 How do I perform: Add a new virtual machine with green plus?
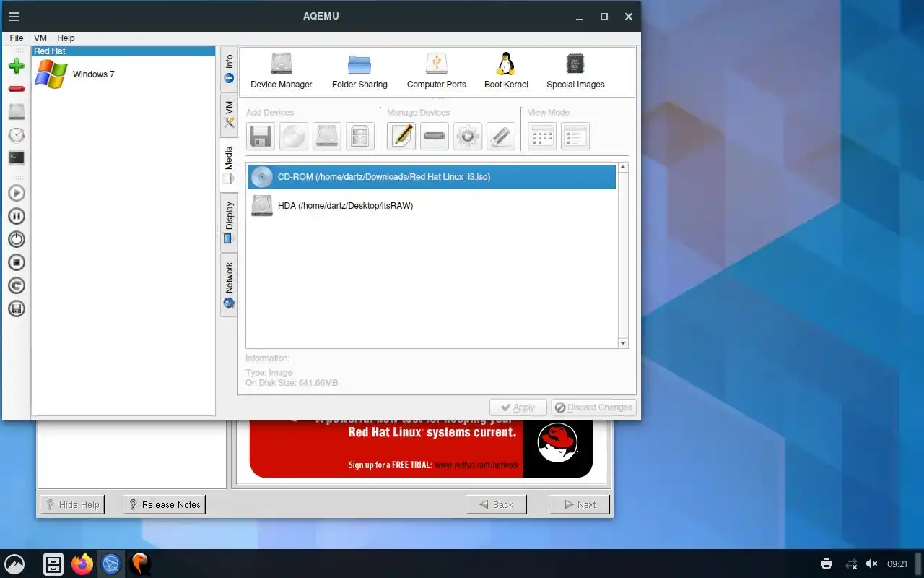pyautogui.click(x=16, y=66)
